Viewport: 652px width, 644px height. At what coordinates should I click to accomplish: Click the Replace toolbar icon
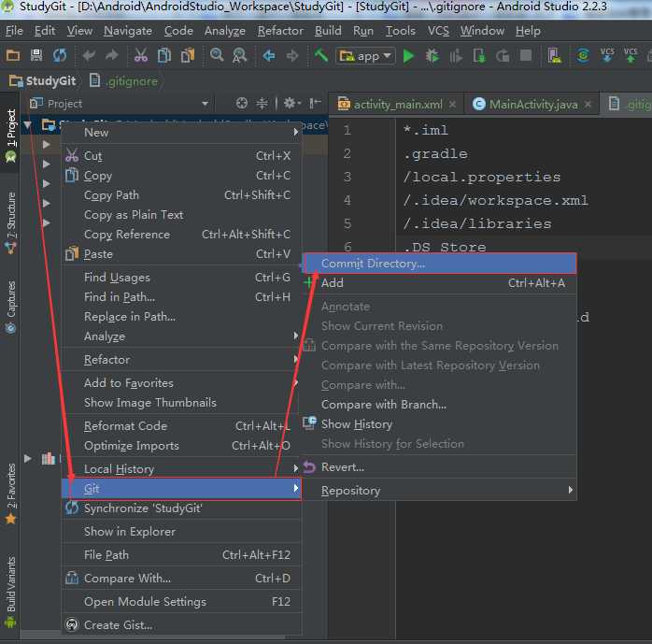[239, 55]
